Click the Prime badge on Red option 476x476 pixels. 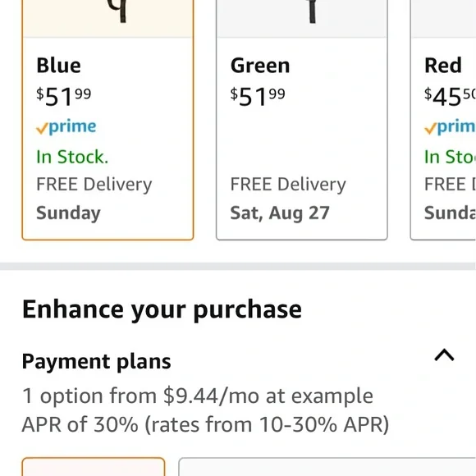point(450,127)
